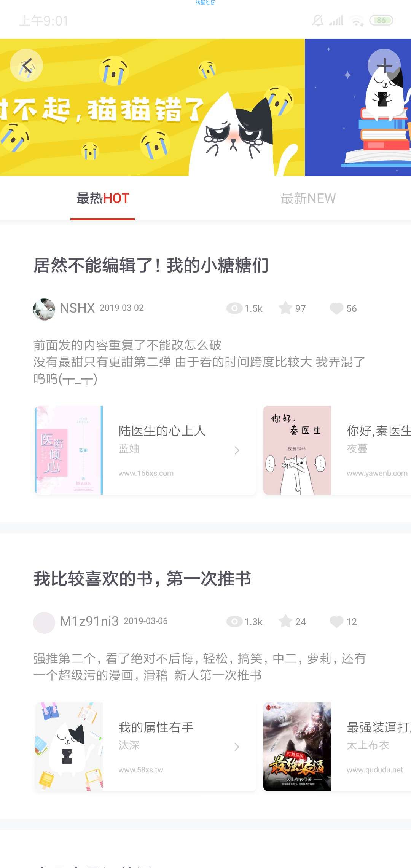Viewport: 411px width, 868px height.
Task: Open post 我比较喜欢的书，第一次推书
Action: (x=142, y=579)
